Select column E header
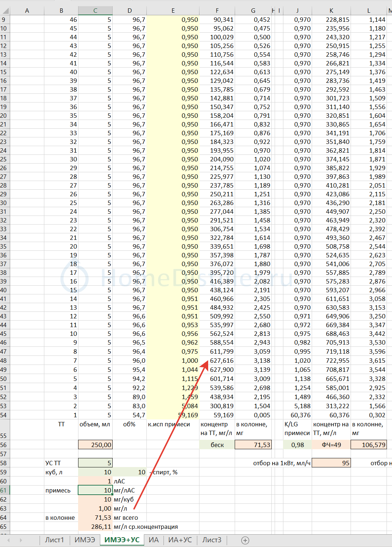392x547 pixels. (173, 11)
